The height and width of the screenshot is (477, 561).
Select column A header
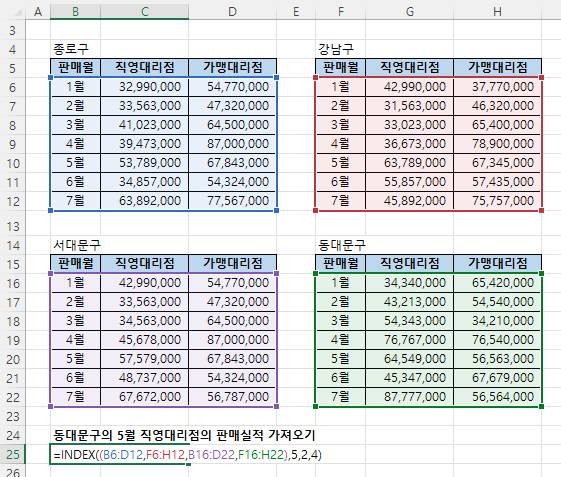point(38,12)
